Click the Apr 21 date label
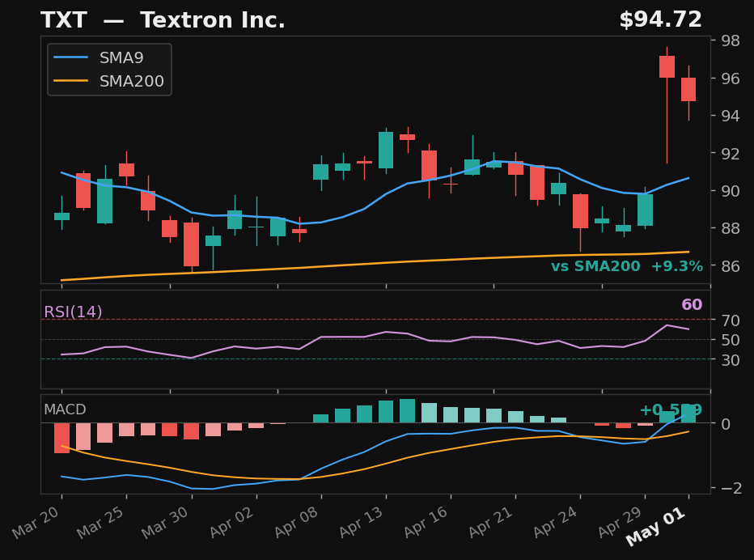The height and width of the screenshot is (560, 754). (491, 522)
